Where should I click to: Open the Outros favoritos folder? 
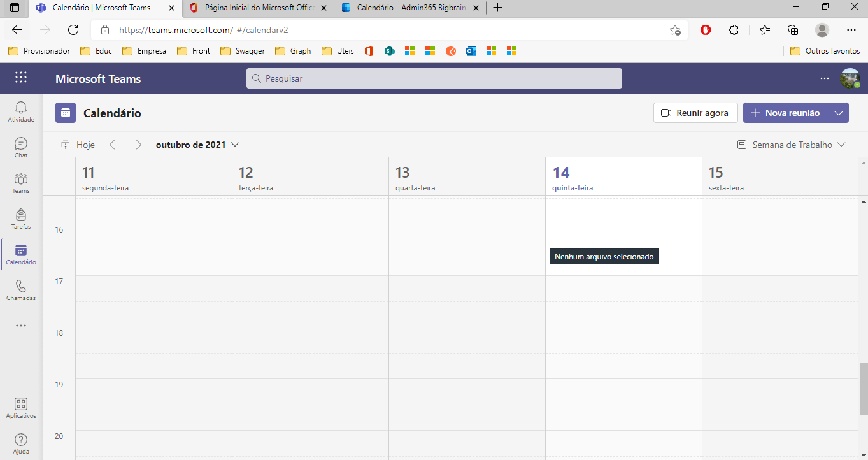(825, 51)
